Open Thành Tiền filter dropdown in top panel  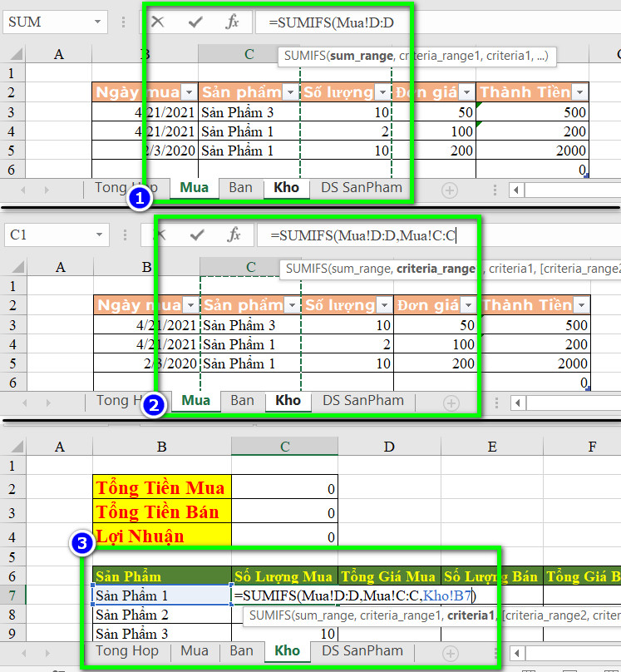[580, 91]
